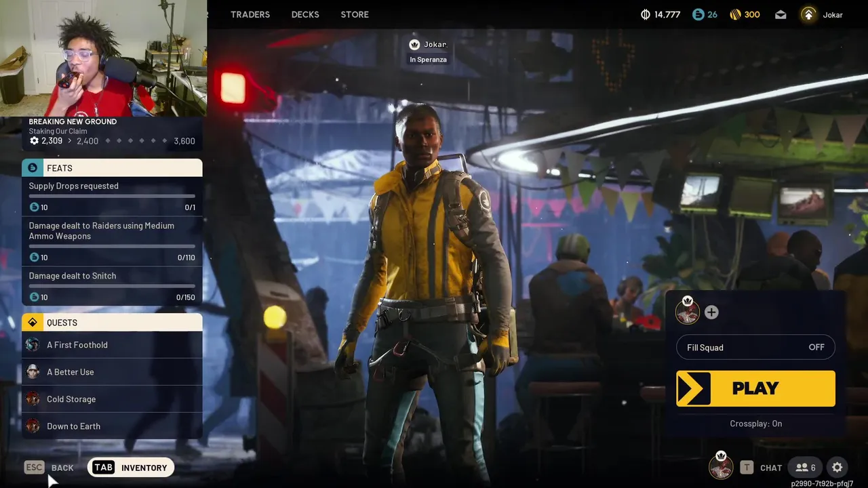This screenshot has width=868, height=488.
Task: Click the Crossplay: On setting
Action: click(755, 424)
